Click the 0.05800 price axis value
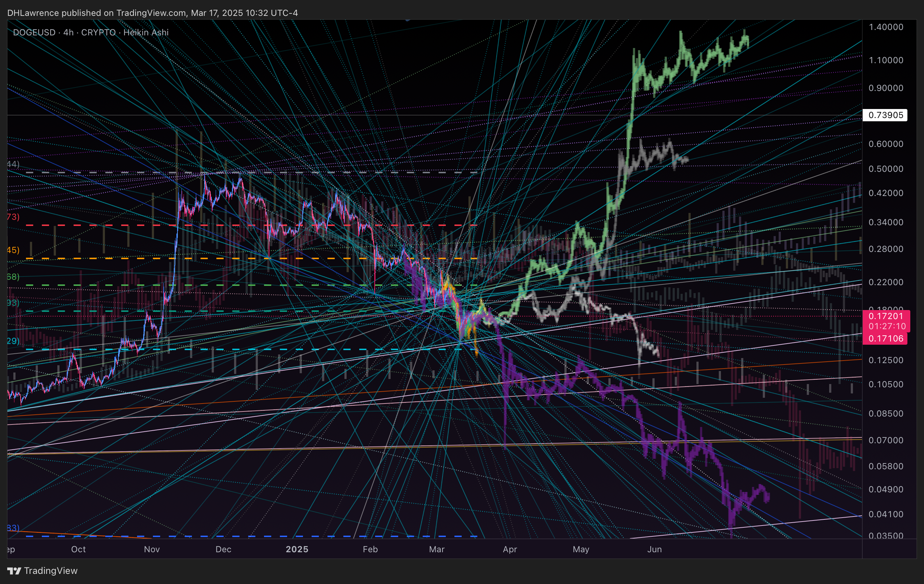 (x=886, y=466)
